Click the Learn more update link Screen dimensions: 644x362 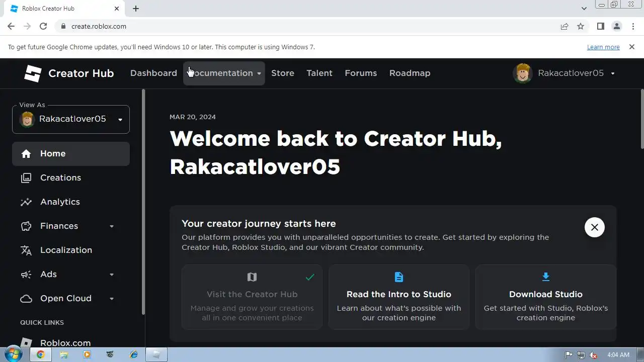pos(603,47)
